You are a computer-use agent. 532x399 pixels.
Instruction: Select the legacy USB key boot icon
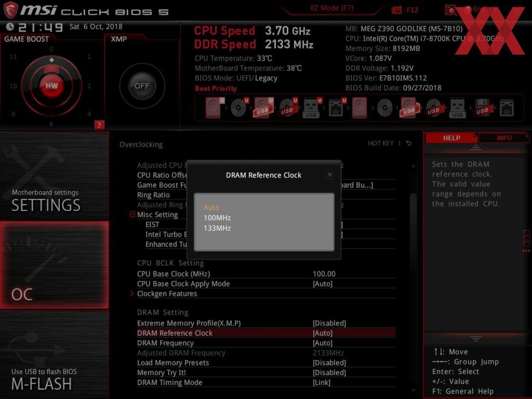pos(457,108)
